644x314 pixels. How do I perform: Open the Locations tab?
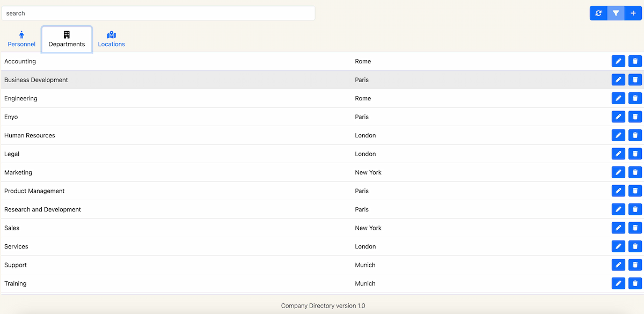[x=112, y=39]
